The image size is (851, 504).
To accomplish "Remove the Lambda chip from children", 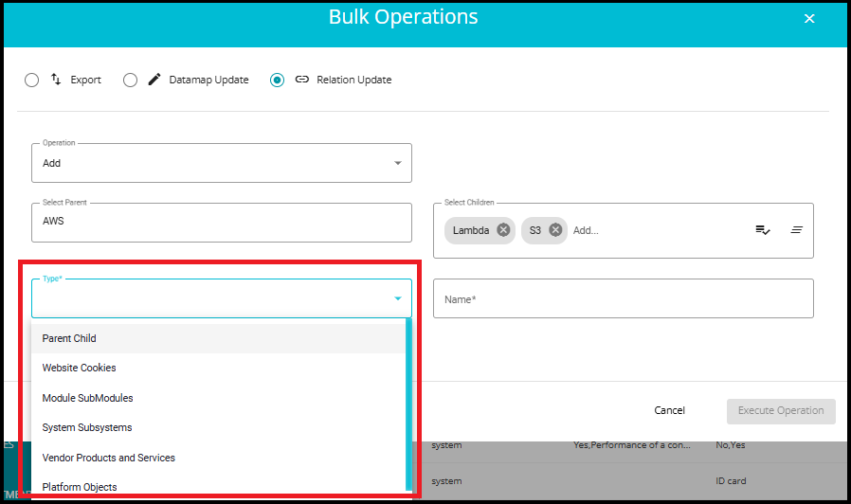I will pyautogui.click(x=503, y=230).
